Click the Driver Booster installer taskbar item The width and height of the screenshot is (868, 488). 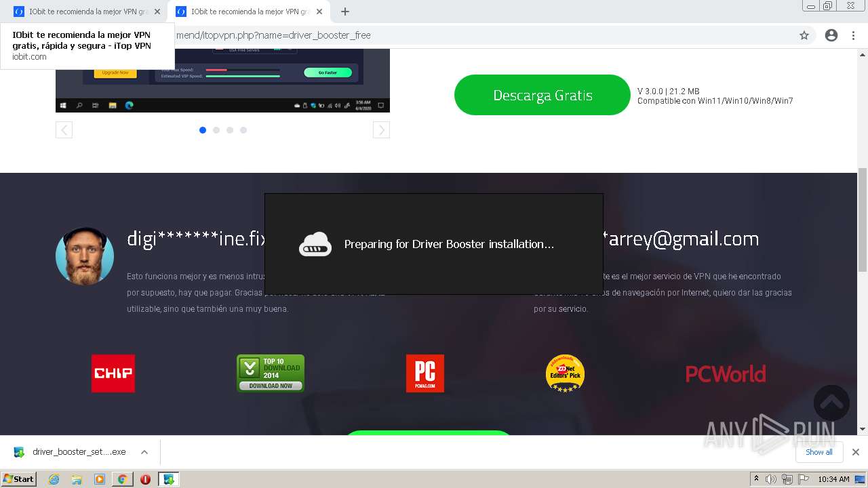pos(168,479)
